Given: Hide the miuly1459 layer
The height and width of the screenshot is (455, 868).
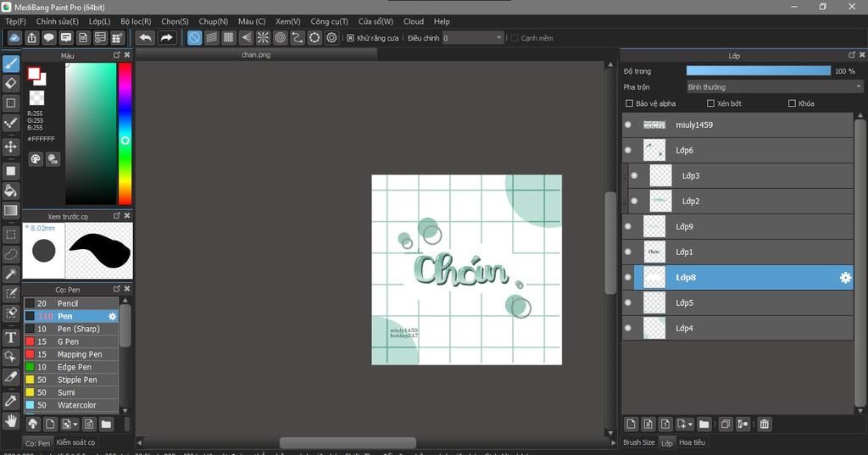Looking at the screenshot, I should [x=628, y=125].
